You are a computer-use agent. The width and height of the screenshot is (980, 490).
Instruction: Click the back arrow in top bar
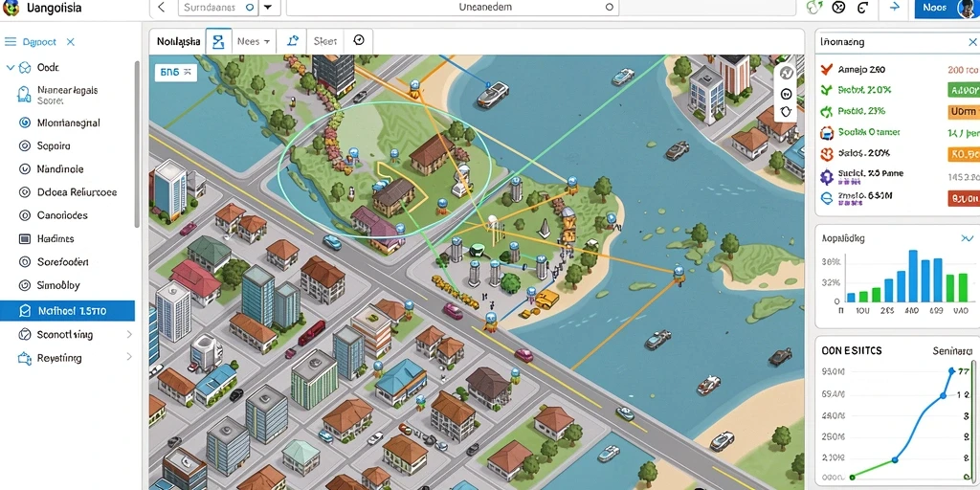161,8
